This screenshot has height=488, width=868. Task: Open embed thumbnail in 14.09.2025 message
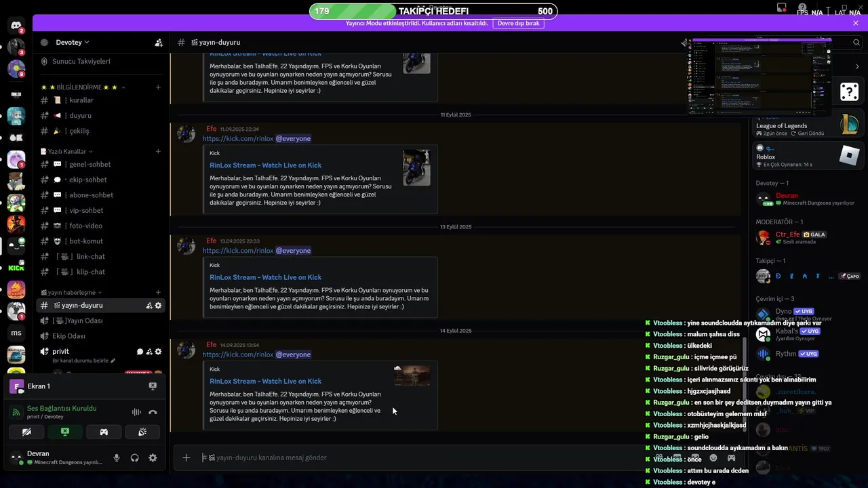(x=412, y=375)
